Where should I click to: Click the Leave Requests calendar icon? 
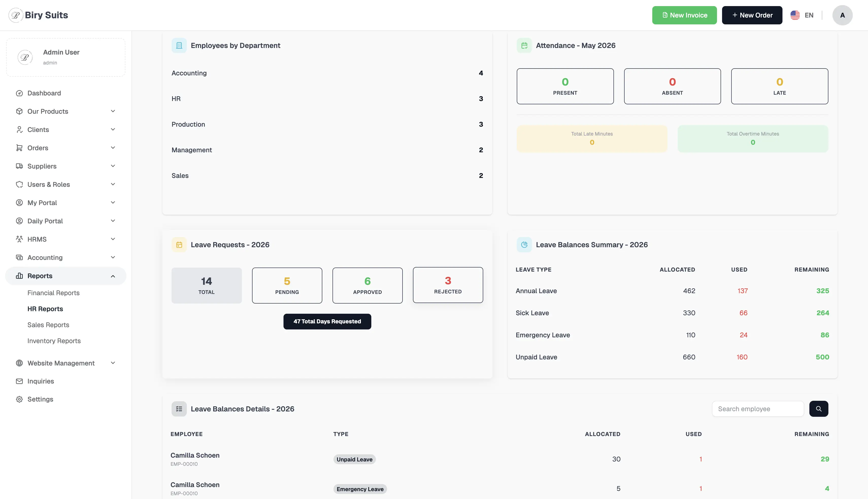coord(179,245)
